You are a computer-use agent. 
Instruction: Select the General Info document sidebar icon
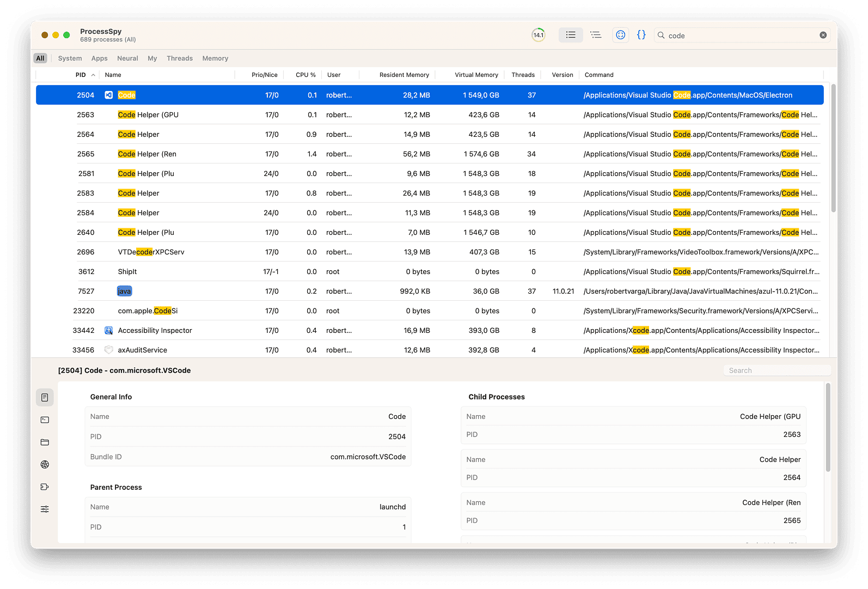[45, 398]
